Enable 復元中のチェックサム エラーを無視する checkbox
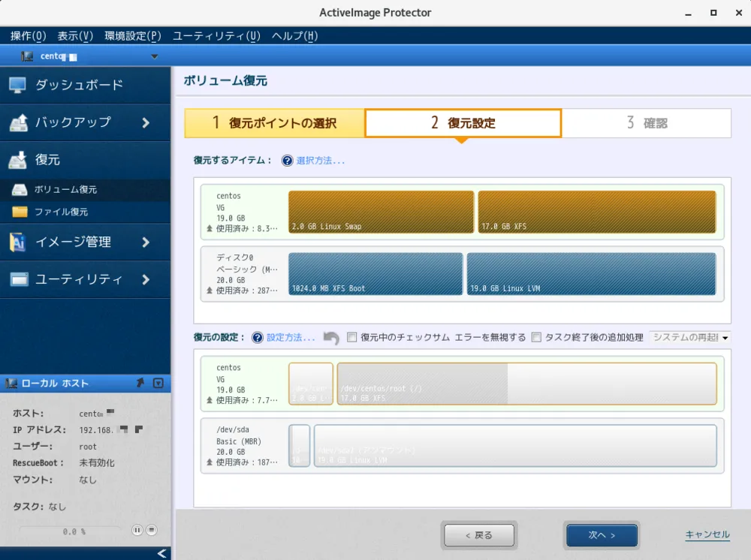Screen dimensions: 751x560 351,337
